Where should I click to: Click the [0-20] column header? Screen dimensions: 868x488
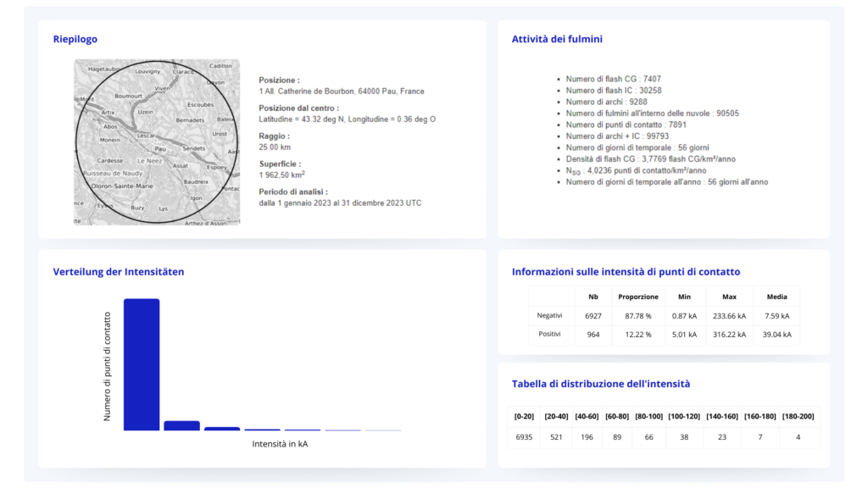524,416
